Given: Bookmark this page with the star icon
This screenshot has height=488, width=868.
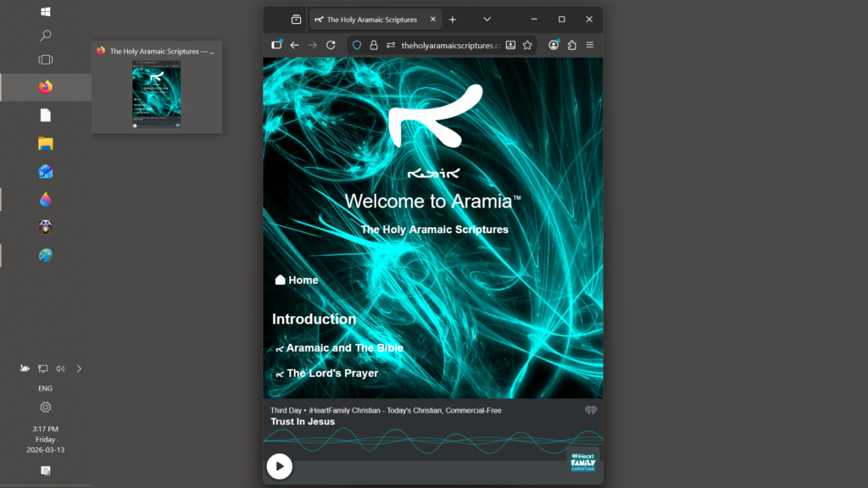Looking at the screenshot, I should pyautogui.click(x=527, y=45).
